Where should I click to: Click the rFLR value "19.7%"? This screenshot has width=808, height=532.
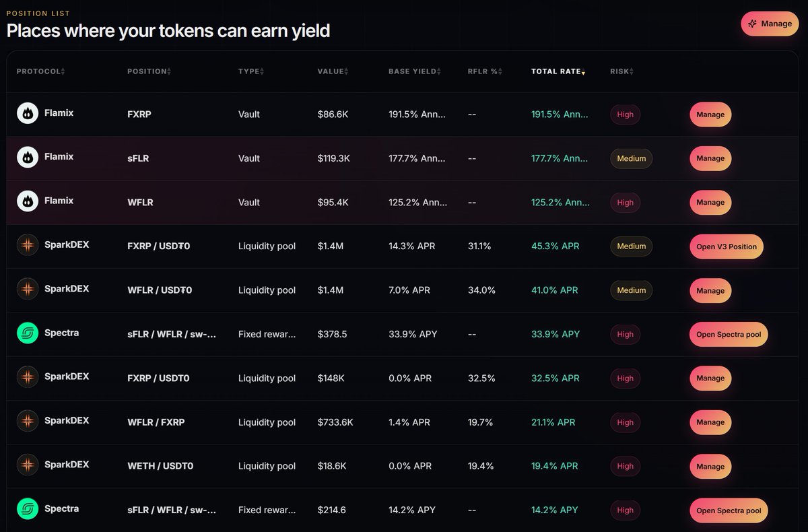(481, 422)
